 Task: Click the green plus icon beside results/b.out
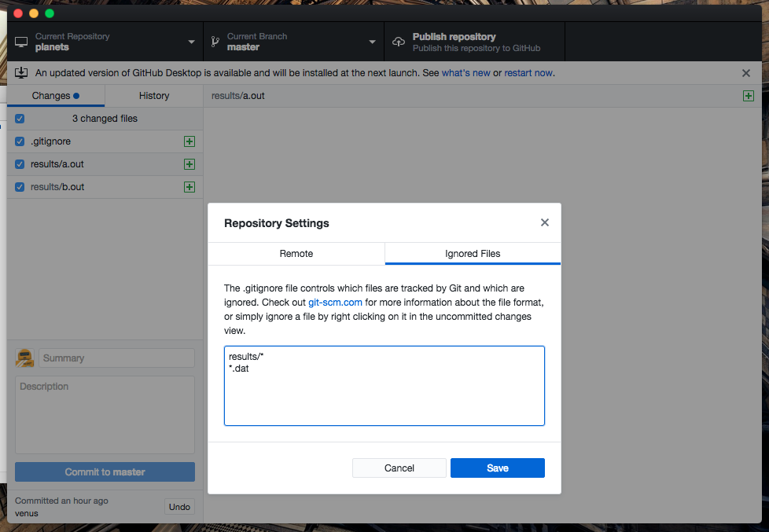189,187
